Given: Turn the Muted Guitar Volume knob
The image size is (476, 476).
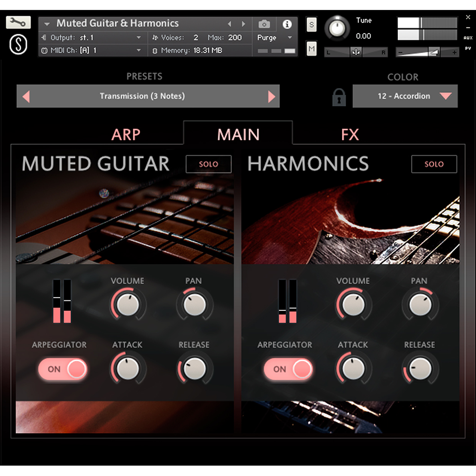Looking at the screenshot, I should 127,305.
